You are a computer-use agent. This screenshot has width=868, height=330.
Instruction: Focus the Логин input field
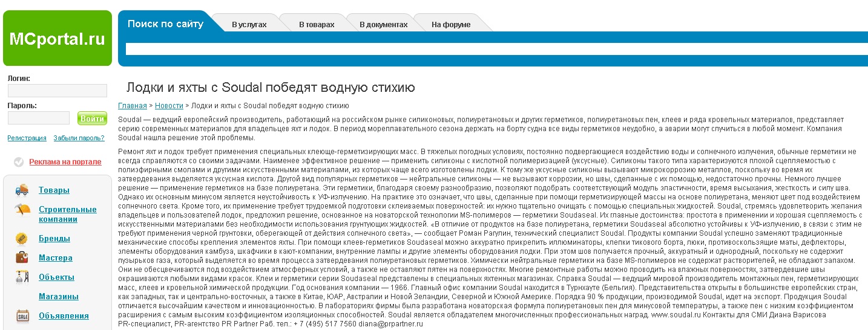click(x=57, y=91)
